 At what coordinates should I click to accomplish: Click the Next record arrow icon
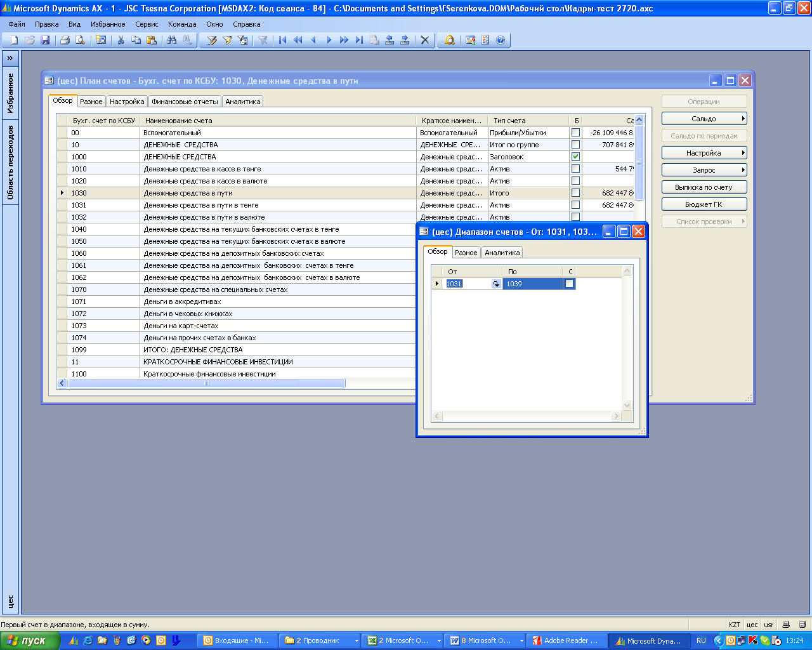329,40
